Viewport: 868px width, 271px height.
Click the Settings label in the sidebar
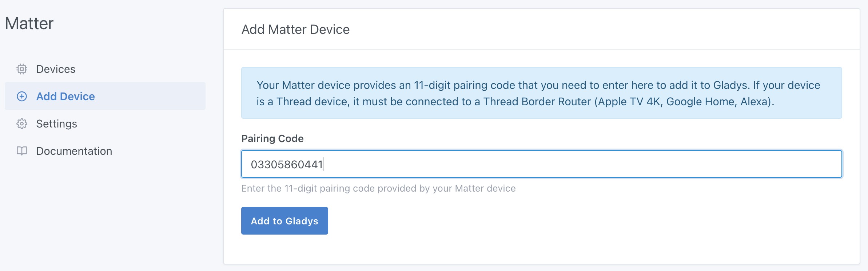[57, 124]
